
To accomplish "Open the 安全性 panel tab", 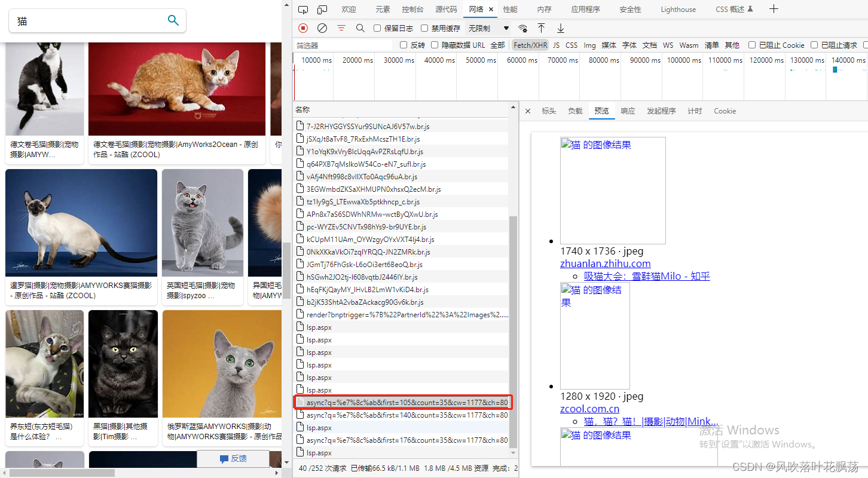I will [x=630, y=9].
